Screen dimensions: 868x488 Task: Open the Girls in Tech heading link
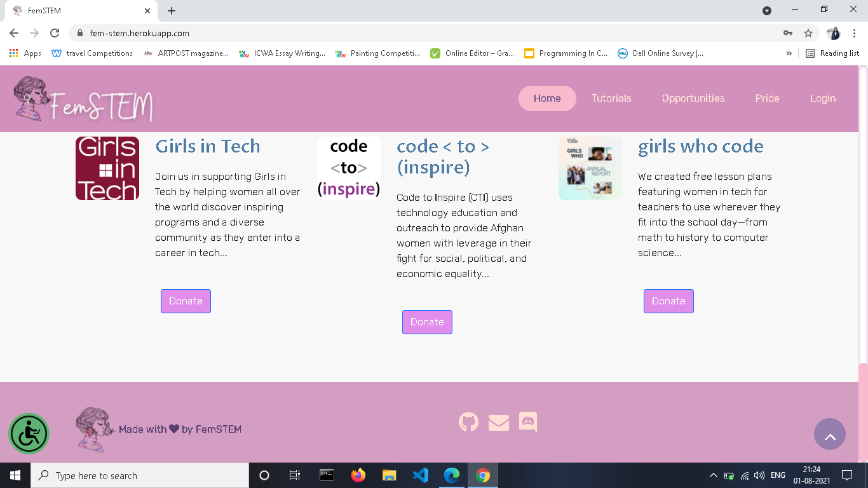point(208,146)
